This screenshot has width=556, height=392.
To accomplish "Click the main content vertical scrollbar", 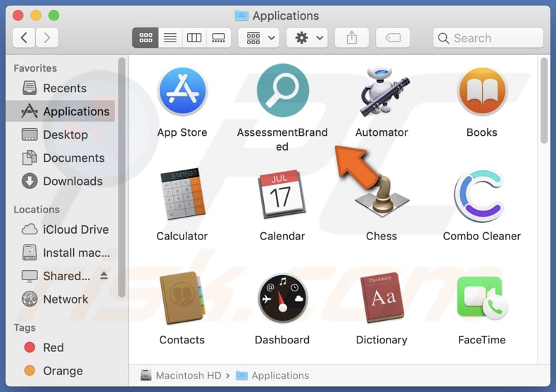I will 544,101.
